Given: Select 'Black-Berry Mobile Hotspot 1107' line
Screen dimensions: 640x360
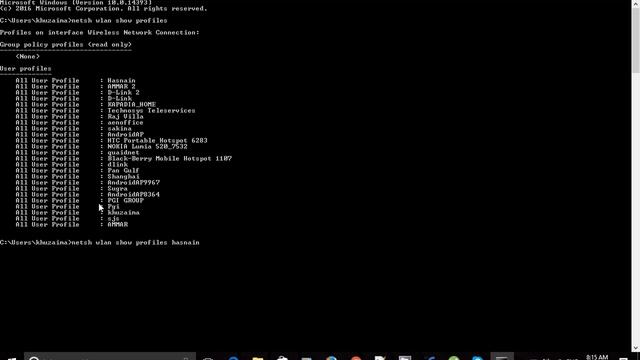Looking at the screenshot, I should pyautogui.click(x=169, y=158).
